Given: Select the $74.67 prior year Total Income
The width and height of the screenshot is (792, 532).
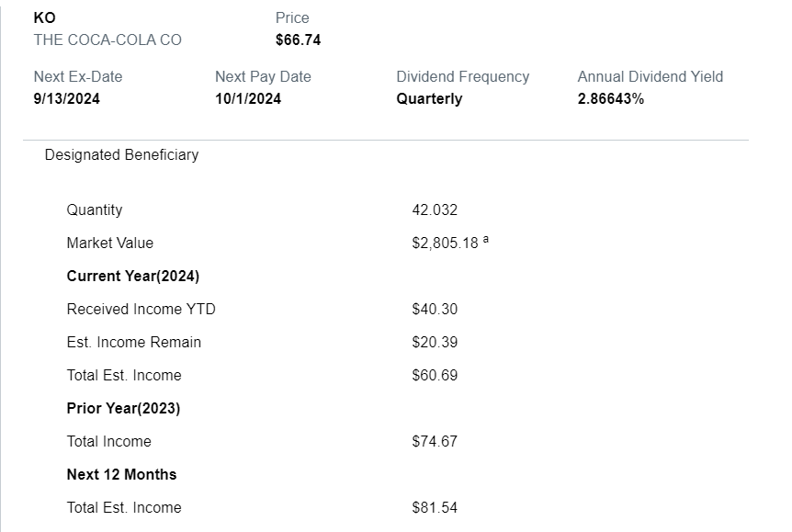Looking at the screenshot, I should pyautogui.click(x=435, y=441).
